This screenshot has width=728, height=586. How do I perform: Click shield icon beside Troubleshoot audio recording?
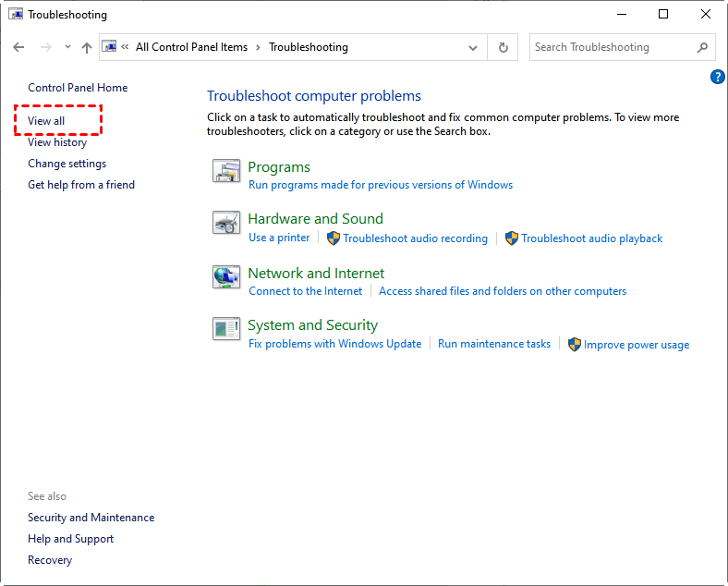pos(334,238)
